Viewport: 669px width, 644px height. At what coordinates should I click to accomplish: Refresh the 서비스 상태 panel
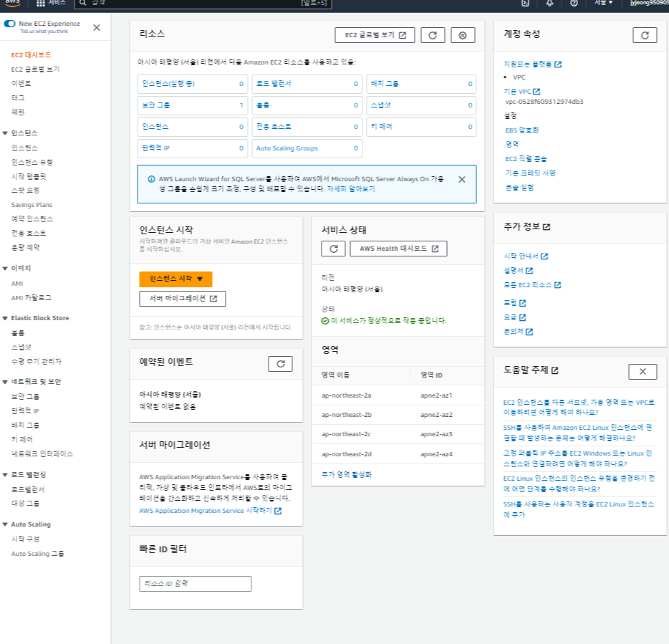[333, 249]
